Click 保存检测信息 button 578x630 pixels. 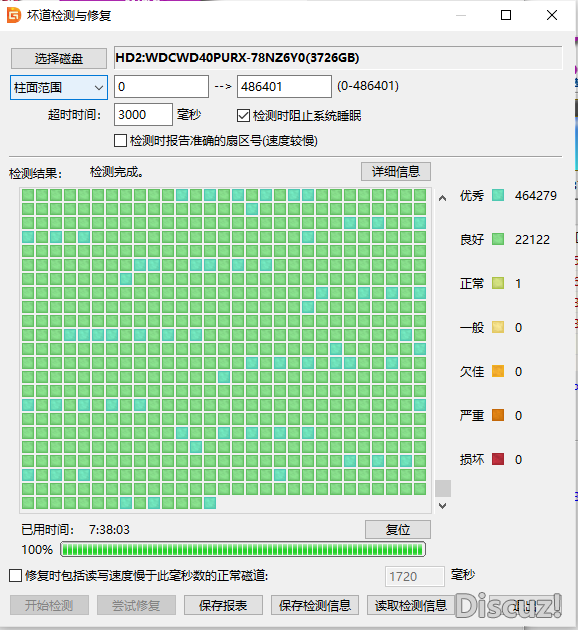coord(315,605)
